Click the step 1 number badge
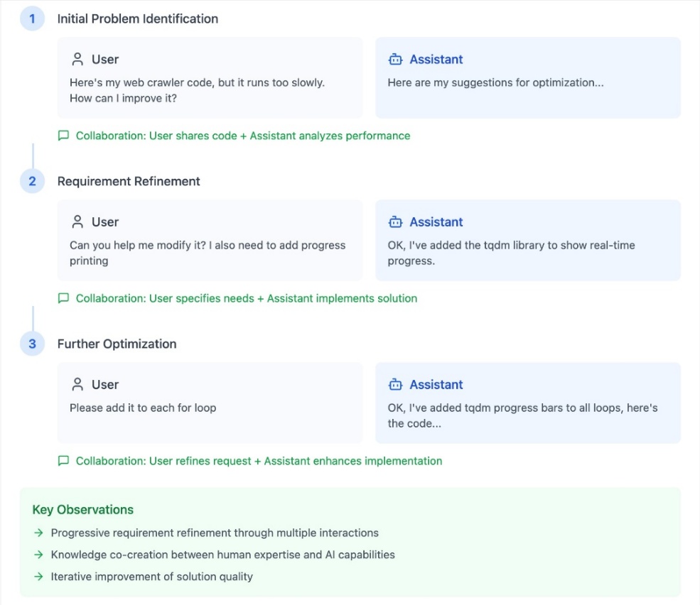 [32, 18]
